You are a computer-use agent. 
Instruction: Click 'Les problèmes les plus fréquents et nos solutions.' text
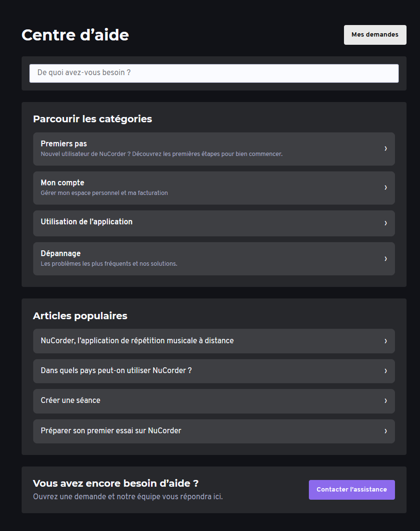(x=109, y=263)
